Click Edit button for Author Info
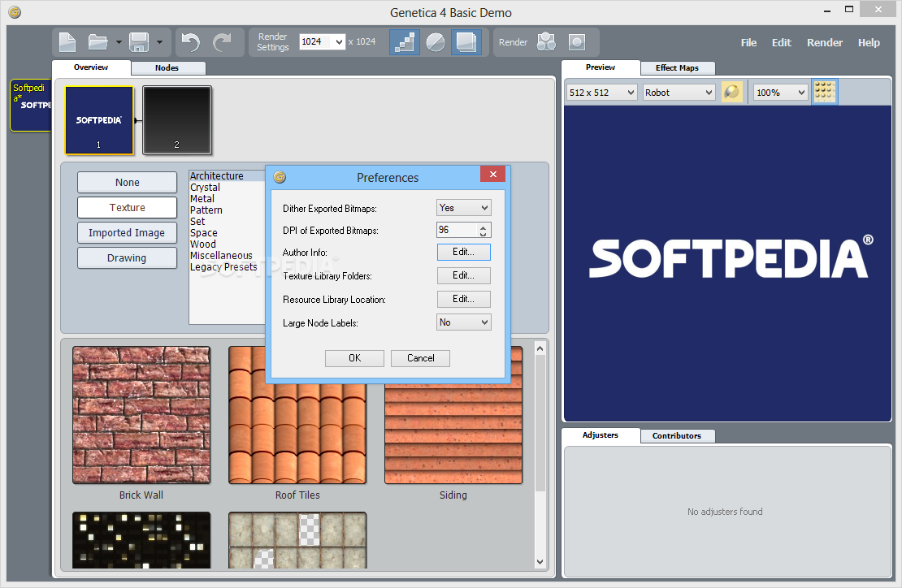902x588 pixels. pyautogui.click(x=464, y=252)
